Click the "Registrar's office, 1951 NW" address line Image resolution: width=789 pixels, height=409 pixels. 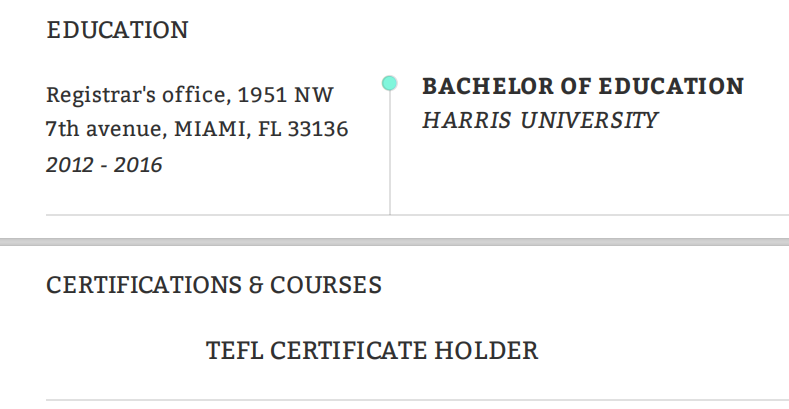point(190,96)
